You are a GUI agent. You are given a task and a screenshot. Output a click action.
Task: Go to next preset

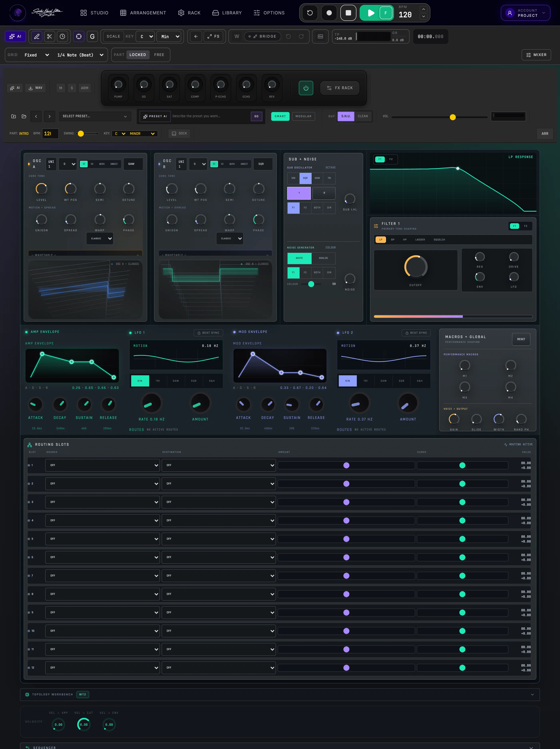50,116
